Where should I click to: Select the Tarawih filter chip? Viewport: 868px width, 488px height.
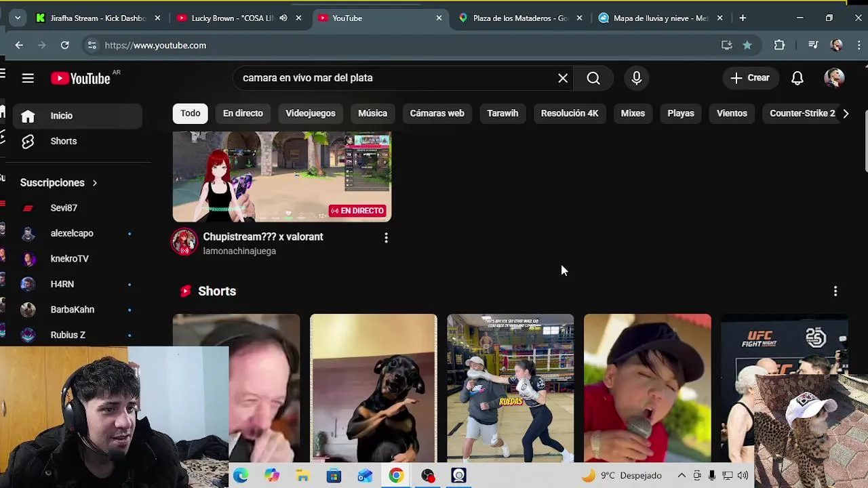(x=502, y=114)
